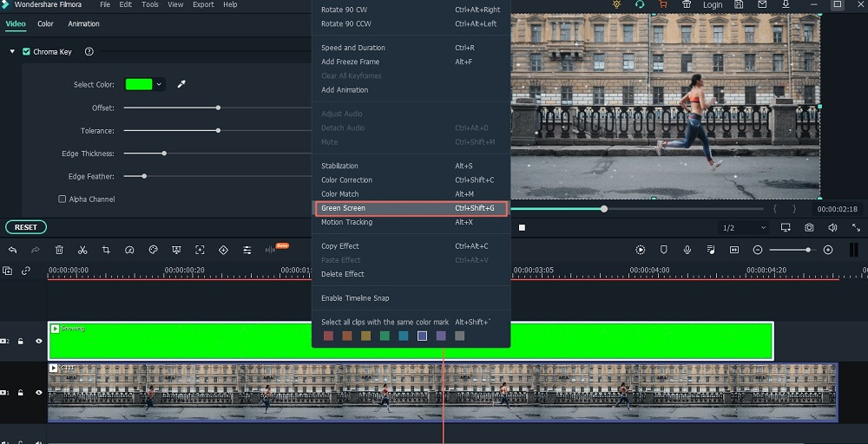The width and height of the screenshot is (868, 444).
Task: Switch to the Animation tab
Action: [x=83, y=24]
